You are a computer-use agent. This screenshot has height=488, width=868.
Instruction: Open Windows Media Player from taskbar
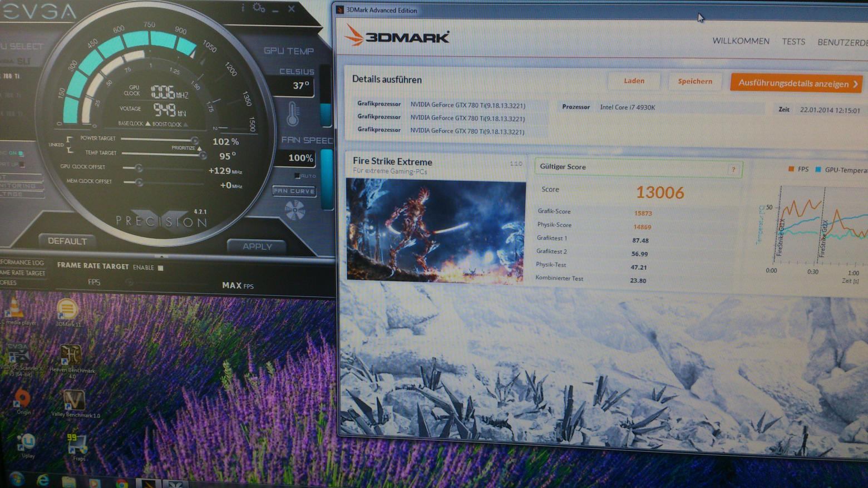(95, 482)
